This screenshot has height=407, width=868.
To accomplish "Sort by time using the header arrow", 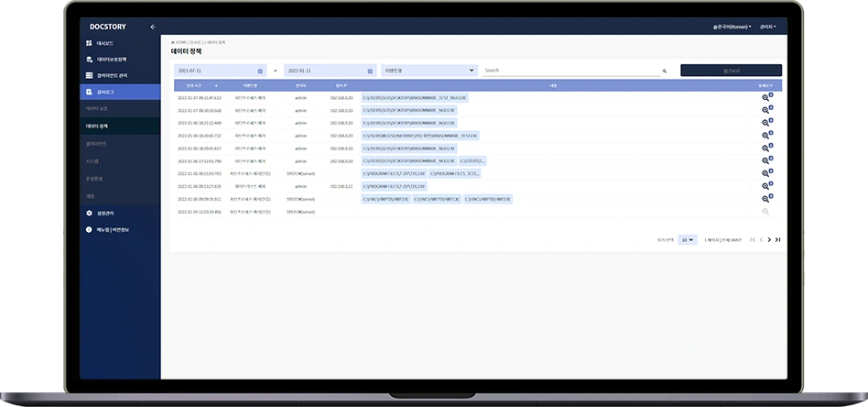I will point(216,86).
